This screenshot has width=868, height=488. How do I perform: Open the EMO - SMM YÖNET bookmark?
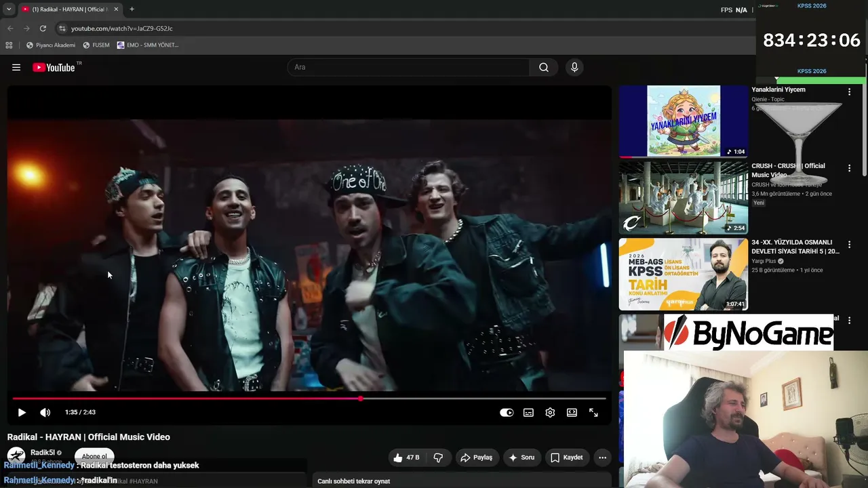pyautogui.click(x=148, y=45)
